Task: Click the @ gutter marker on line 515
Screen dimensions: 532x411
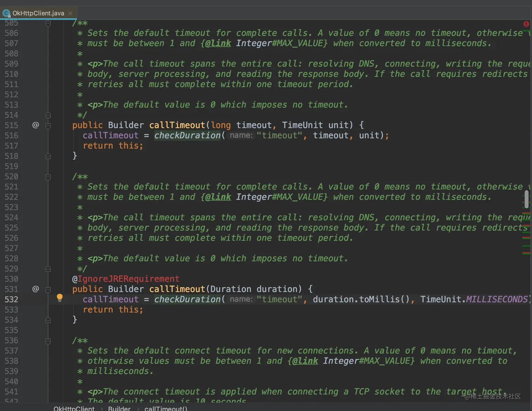Action: [x=36, y=125]
